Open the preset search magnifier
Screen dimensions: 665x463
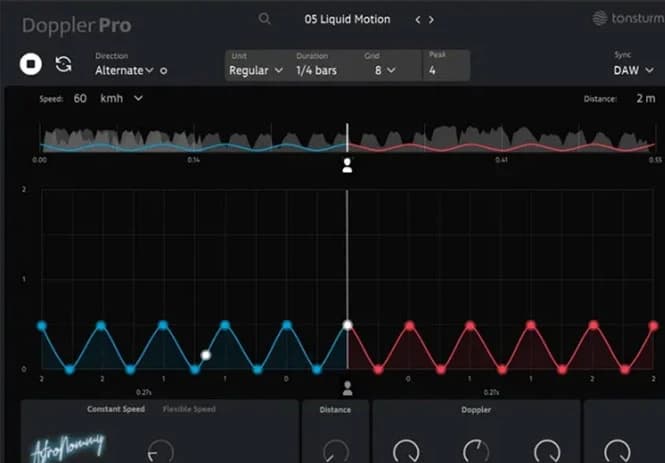[265, 19]
